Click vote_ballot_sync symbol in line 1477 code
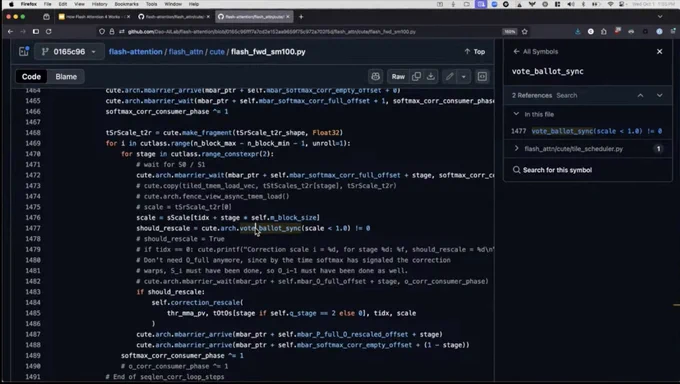Viewport: 680px width, 384px height. (x=271, y=228)
